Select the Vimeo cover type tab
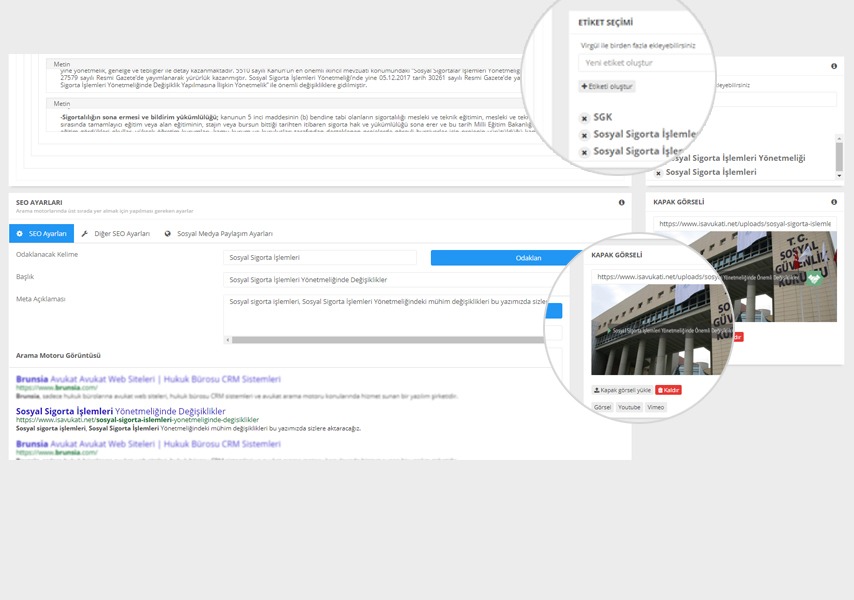Image resolution: width=854 pixels, height=600 pixels. [656, 407]
